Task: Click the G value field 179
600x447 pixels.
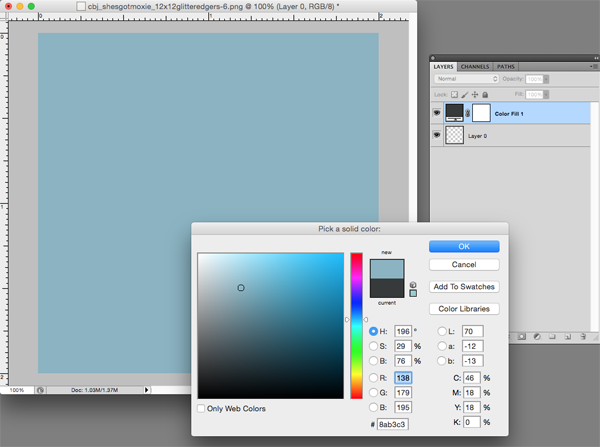Action: point(403,393)
